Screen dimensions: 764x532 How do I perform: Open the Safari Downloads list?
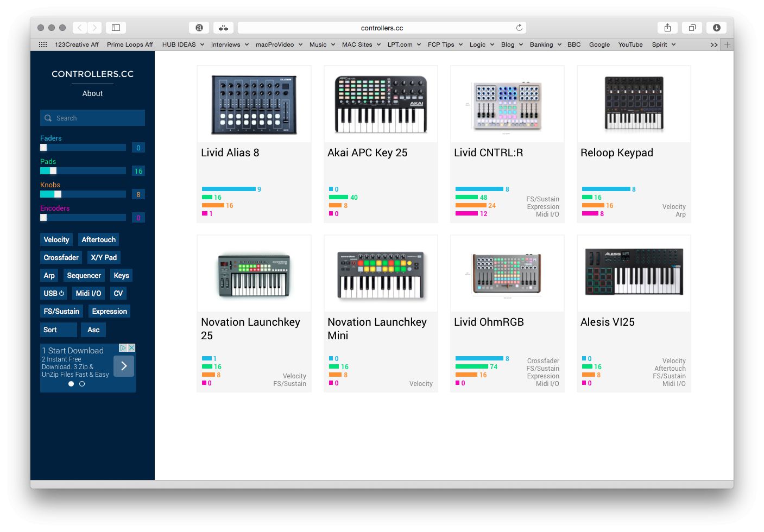click(717, 28)
